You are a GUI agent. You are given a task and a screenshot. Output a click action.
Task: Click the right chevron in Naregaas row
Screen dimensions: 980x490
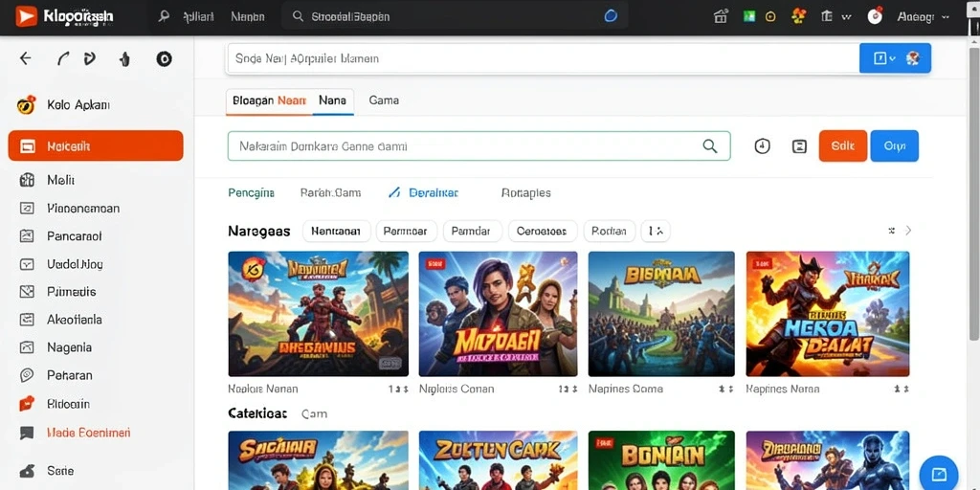click(x=908, y=231)
